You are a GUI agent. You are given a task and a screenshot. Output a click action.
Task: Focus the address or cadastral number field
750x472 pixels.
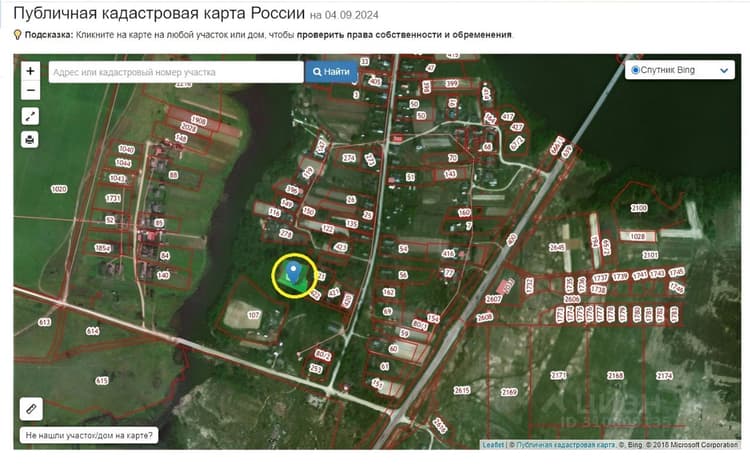click(176, 72)
